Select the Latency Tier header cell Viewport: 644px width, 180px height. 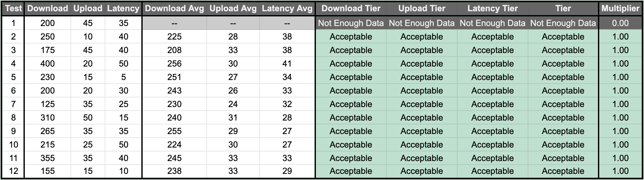pos(492,9)
